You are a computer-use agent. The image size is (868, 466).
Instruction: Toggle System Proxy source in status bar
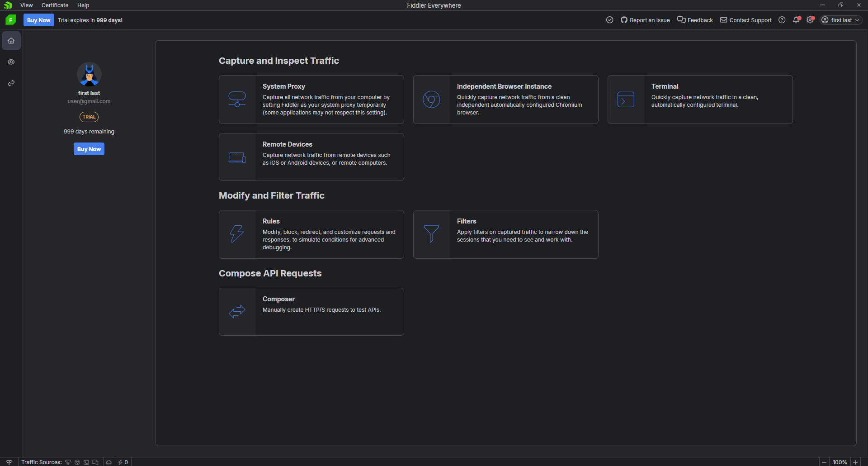(x=68, y=462)
